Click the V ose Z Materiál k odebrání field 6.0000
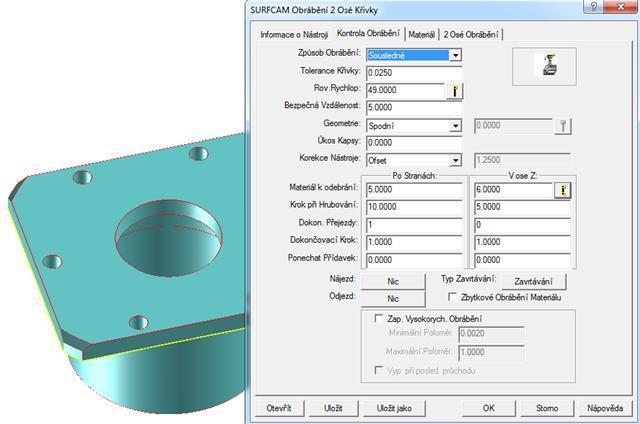This screenshot has height=424, width=640. click(513, 189)
